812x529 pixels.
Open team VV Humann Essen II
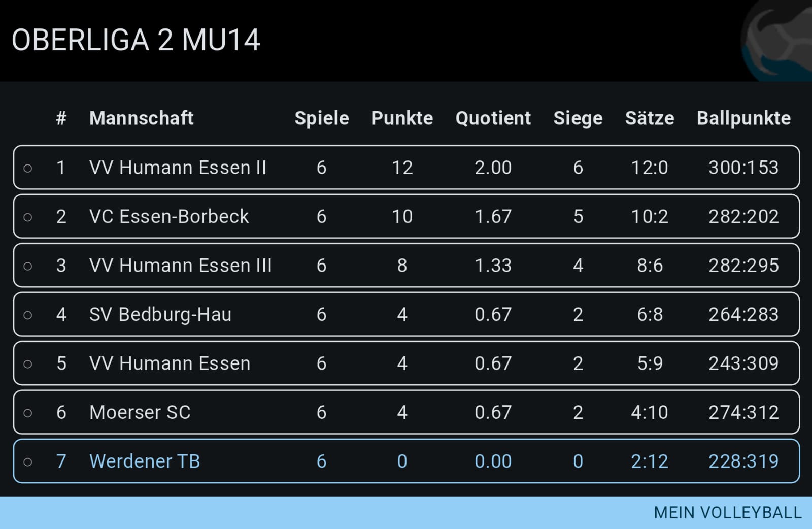178,168
